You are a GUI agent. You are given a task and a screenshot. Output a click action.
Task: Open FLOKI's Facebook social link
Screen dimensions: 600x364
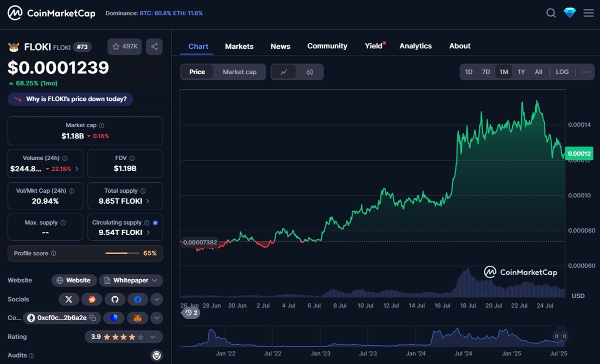pos(138,299)
